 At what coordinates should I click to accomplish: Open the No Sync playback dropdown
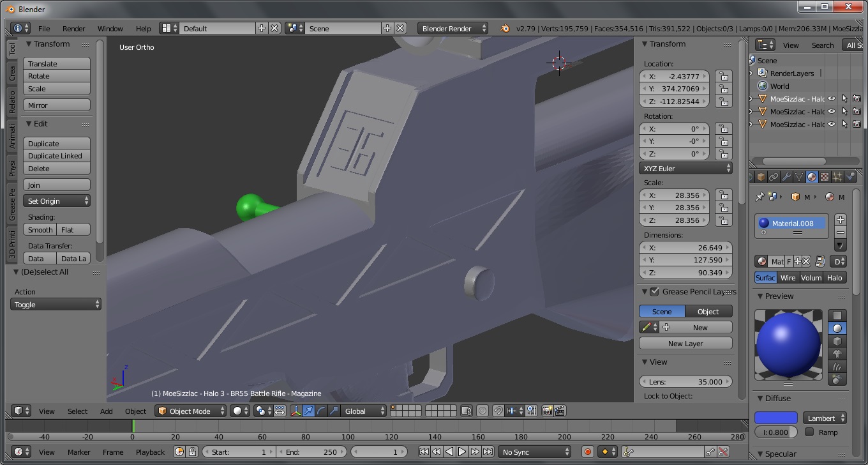click(535, 452)
